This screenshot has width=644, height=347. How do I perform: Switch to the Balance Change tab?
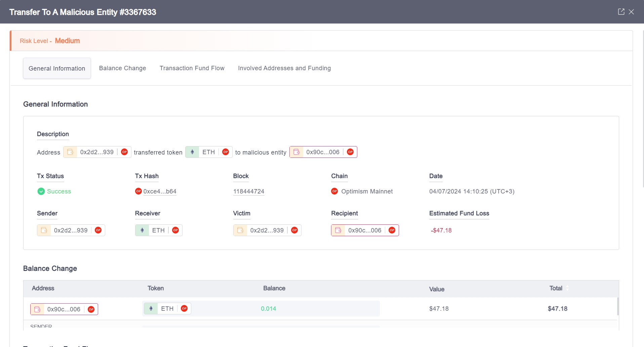point(122,68)
